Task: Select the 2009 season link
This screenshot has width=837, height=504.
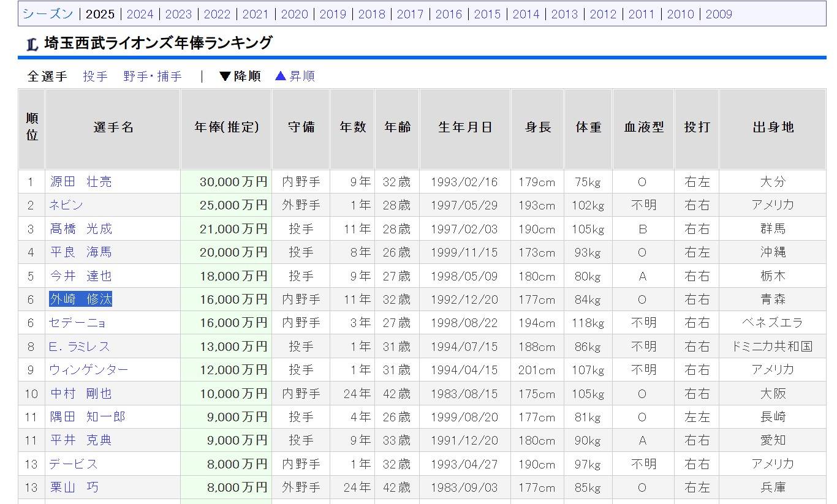Action: click(x=719, y=14)
